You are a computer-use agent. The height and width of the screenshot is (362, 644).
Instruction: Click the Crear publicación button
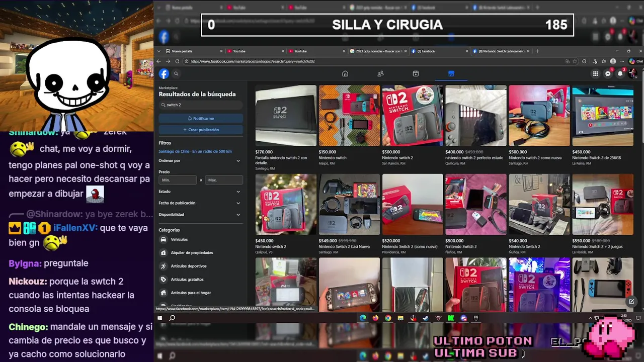click(x=201, y=130)
